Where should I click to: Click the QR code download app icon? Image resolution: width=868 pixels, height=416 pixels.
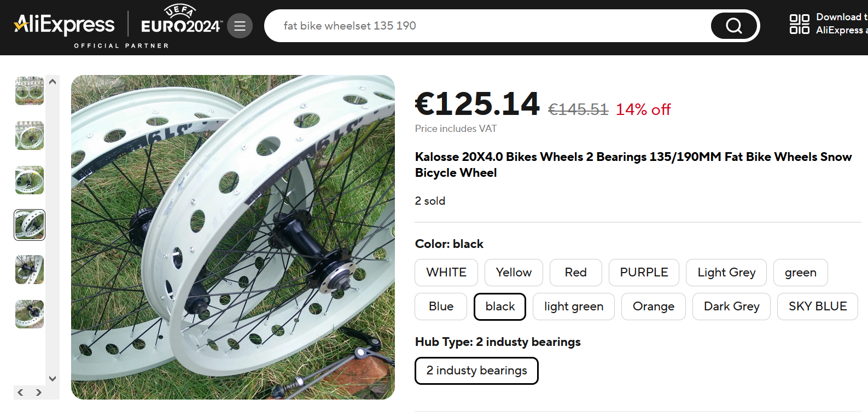point(799,24)
